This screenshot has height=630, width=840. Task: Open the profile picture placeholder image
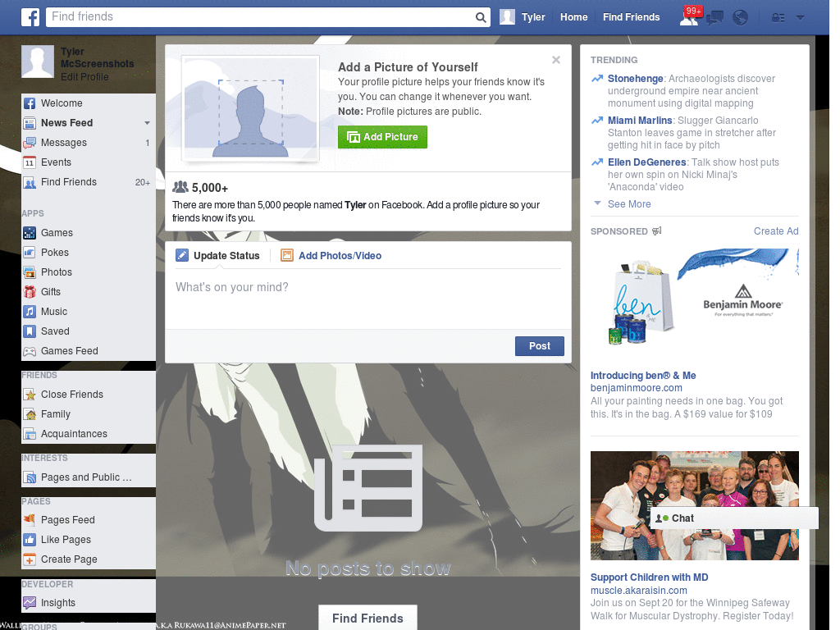coord(251,109)
